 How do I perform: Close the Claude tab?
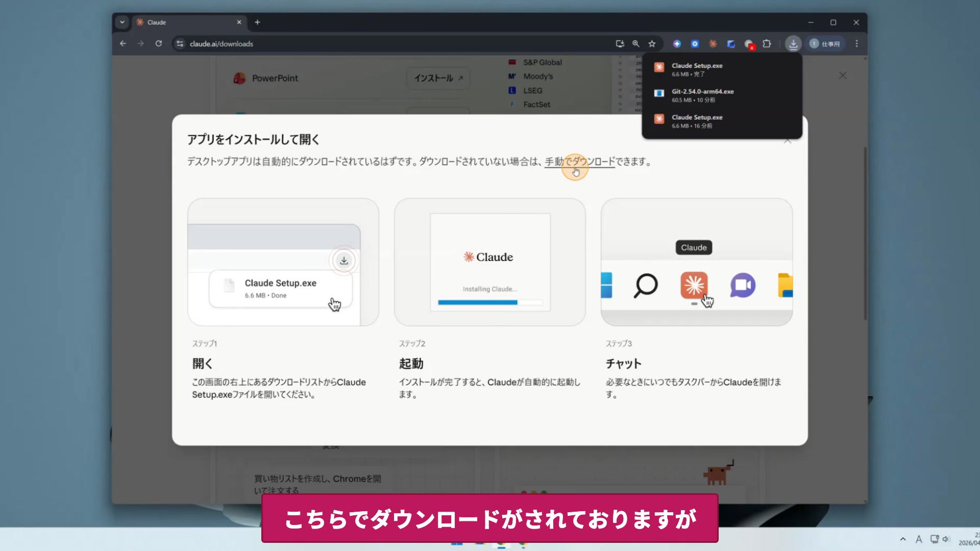coord(239,22)
